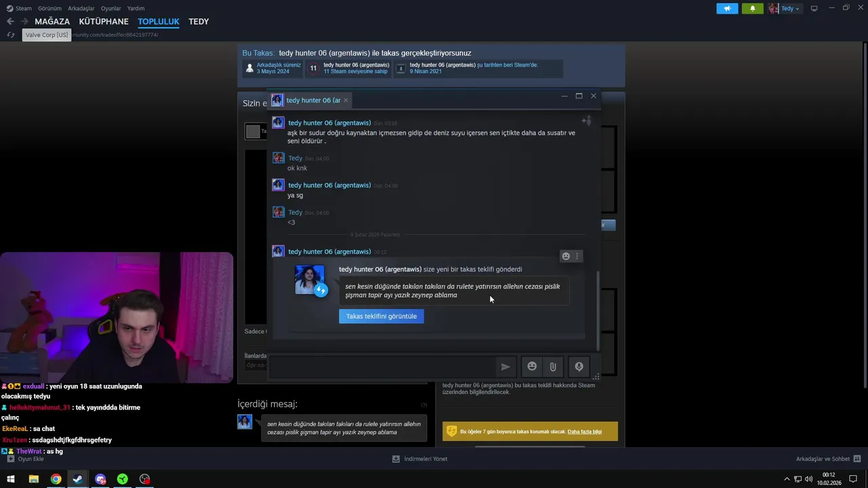Open Arkadaşlar ve Sohbet friends list
This screenshot has width=868, height=488.
pyautogui.click(x=828, y=459)
